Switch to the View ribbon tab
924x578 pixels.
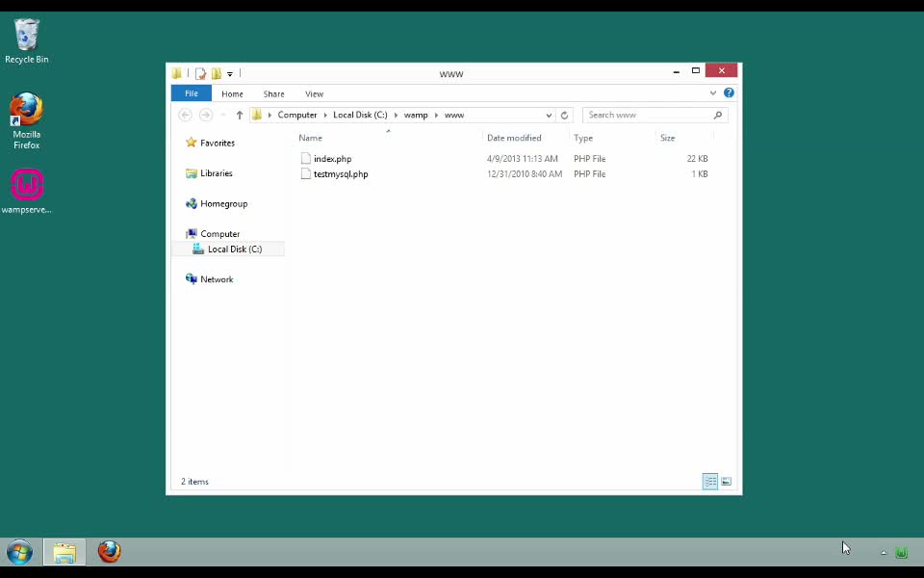click(x=314, y=93)
